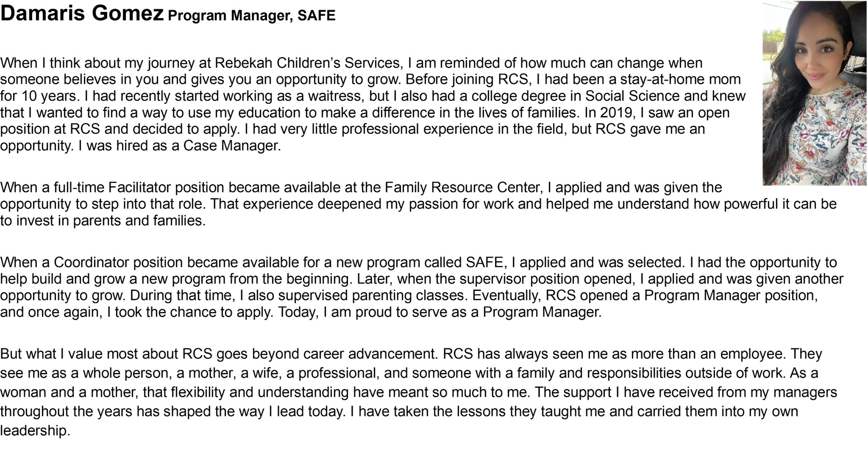Click the words "full-time Facilitator position"
This screenshot has width=868, height=456.
point(139,187)
